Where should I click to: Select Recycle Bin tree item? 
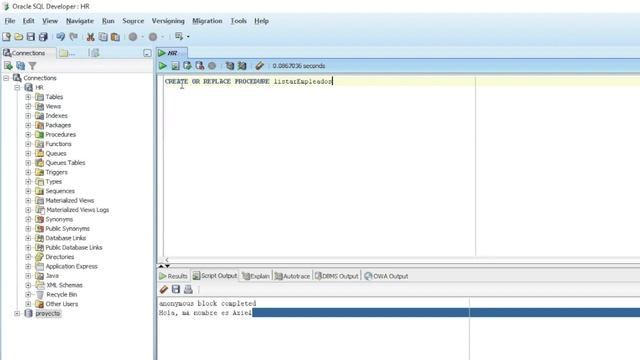coord(62,294)
